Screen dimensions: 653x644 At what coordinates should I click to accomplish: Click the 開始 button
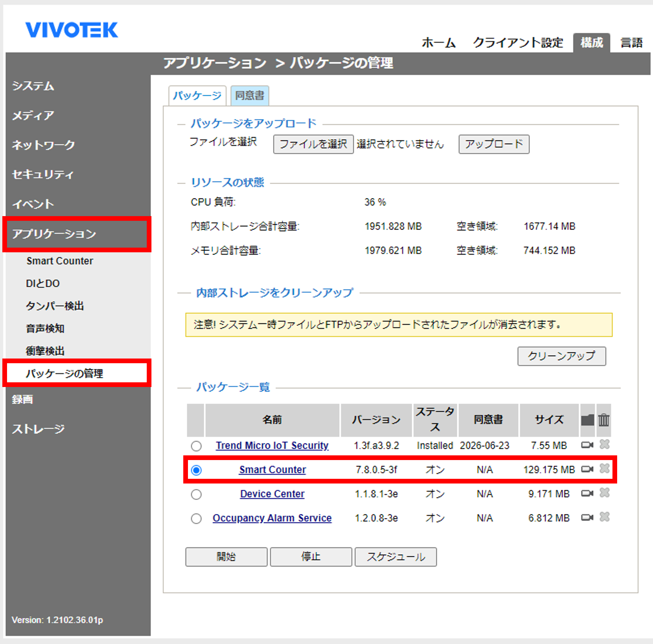click(226, 557)
